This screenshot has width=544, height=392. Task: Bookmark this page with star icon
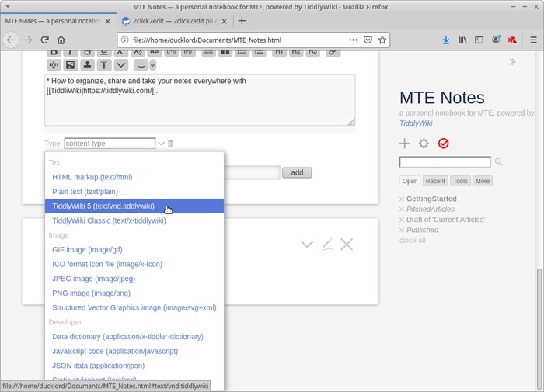click(382, 40)
